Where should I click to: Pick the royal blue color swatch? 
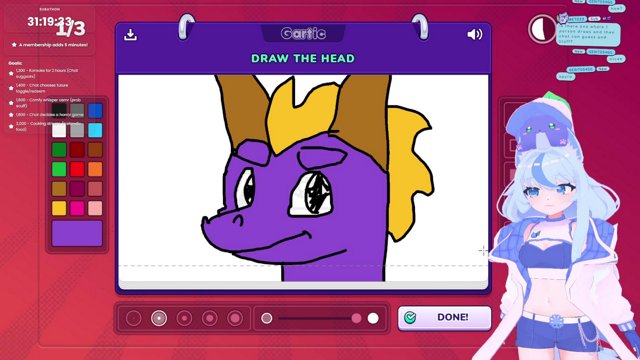pyautogui.click(x=95, y=111)
